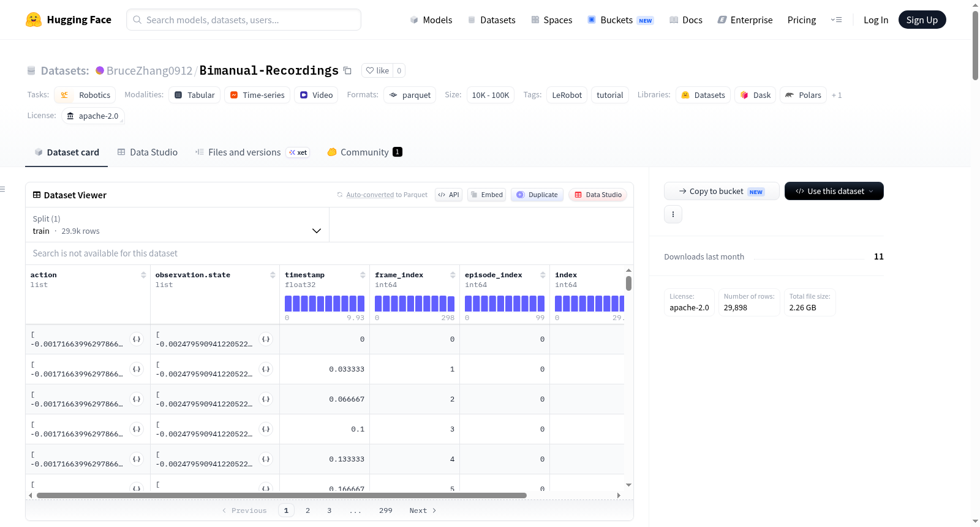Image resolution: width=980 pixels, height=527 pixels.
Task: Sort by observation.state column sort arrows
Action: tap(273, 275)
